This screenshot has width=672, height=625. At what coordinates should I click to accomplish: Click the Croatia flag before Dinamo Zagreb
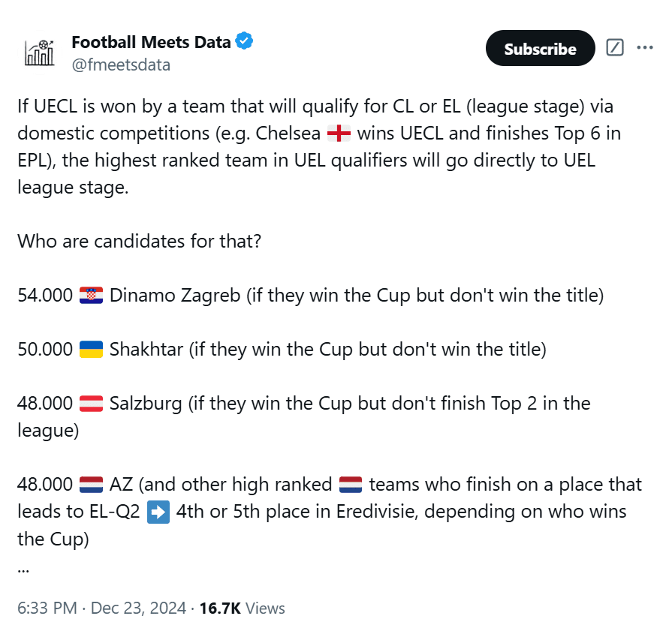click(x=92, y=296)
